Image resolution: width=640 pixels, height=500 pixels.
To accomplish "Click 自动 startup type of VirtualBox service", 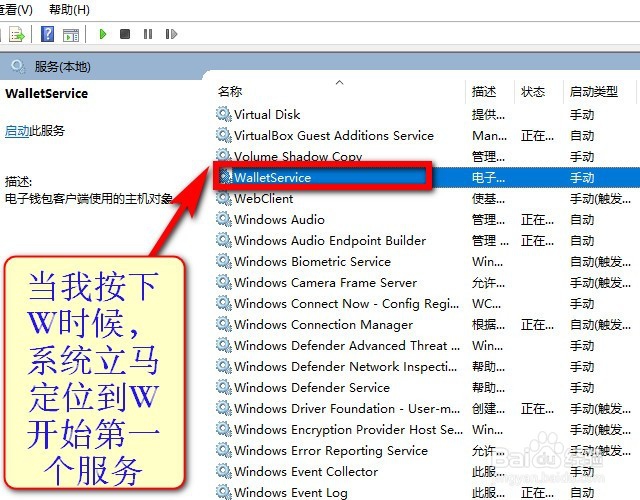I will coord(582,136).
